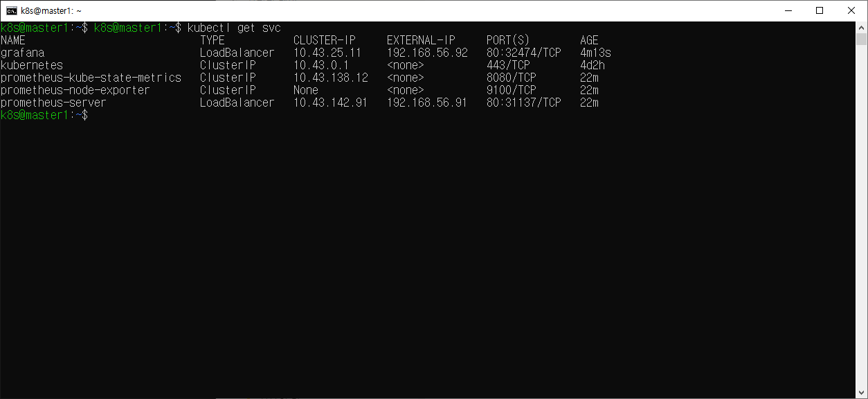Click the 9100/TCP port entry
The width and height of the screenshot is (868, 399).
click(x=511, y=90)
